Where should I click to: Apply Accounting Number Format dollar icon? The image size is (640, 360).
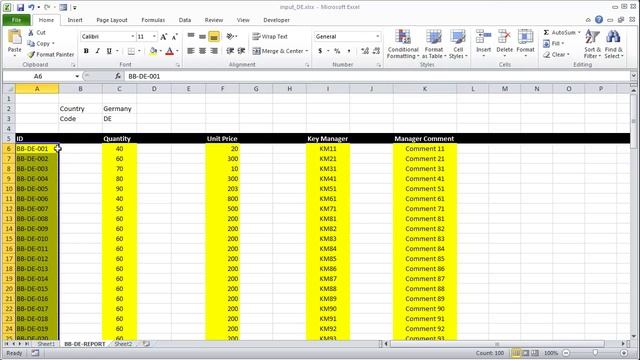[320, 51]
